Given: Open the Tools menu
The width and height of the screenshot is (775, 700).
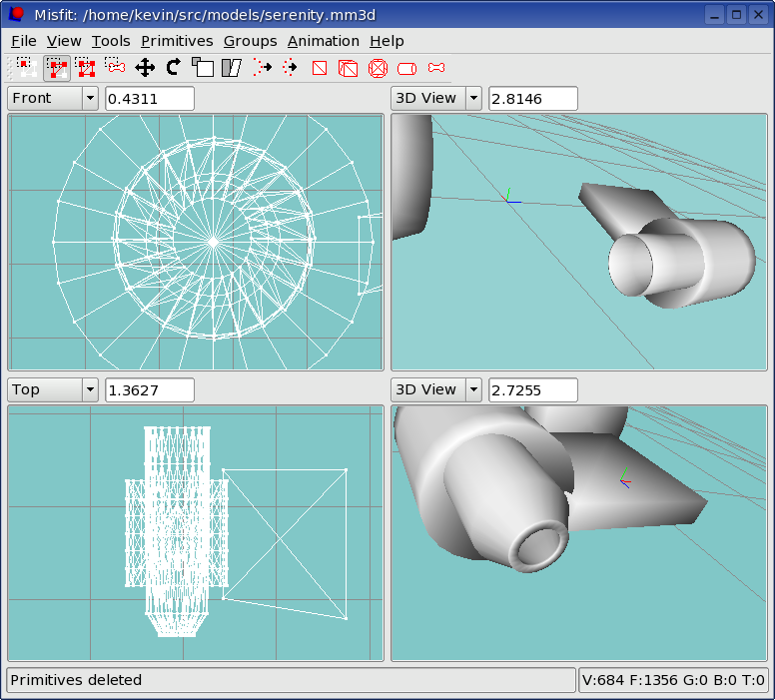Looking at the screenshot, I should (111, 41).
